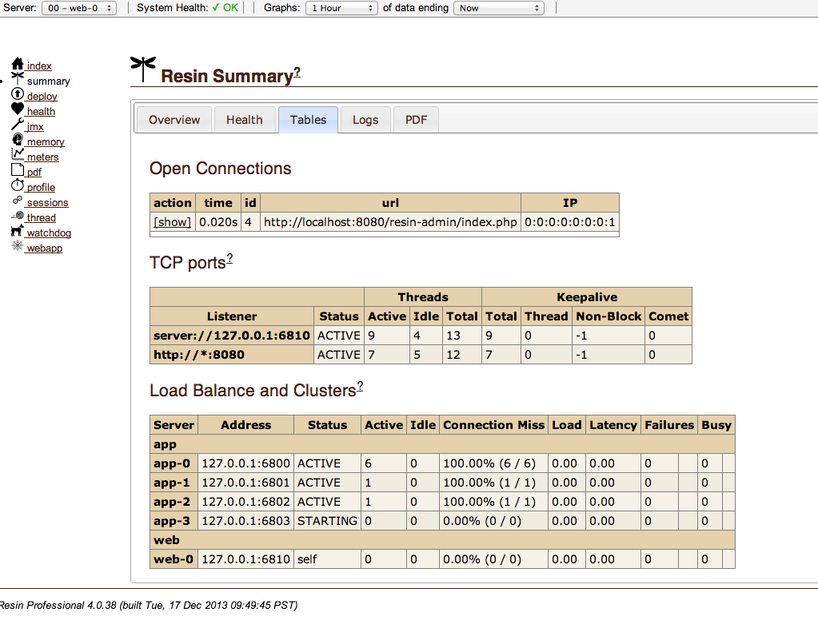818x644 pixels.
Task: Click the meters chart icon
Action: click(18, 154)
